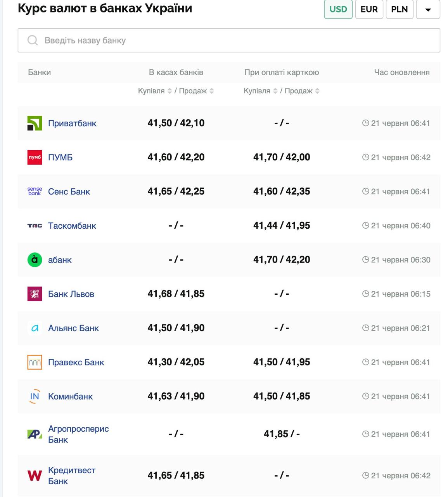Viewport: 448px width, 497px height.
Task: Click the Банк Львов lion logo
Action: tap(35, 294)
